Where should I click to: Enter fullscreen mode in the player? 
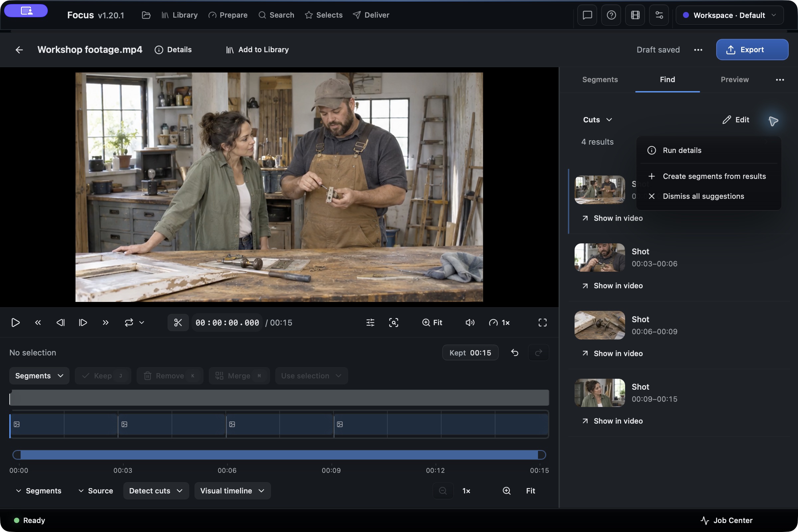543,322
